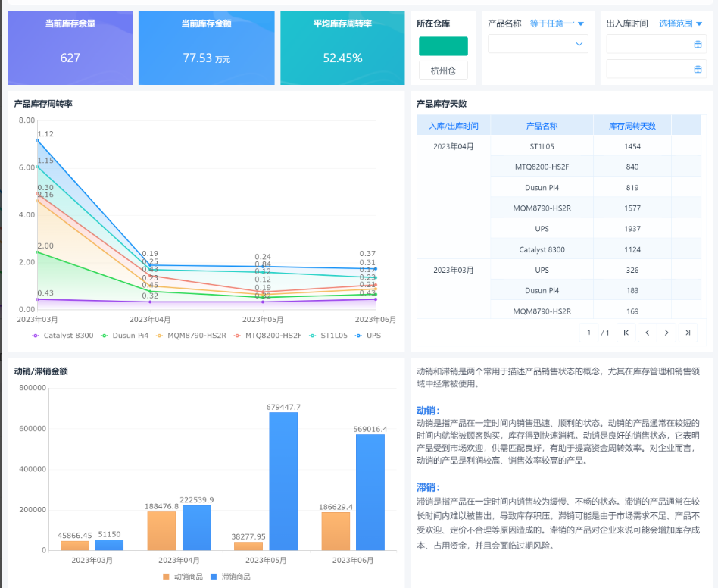718x588 pixels.
Task: Sort by 产品名称 column header
Action: 542,126
